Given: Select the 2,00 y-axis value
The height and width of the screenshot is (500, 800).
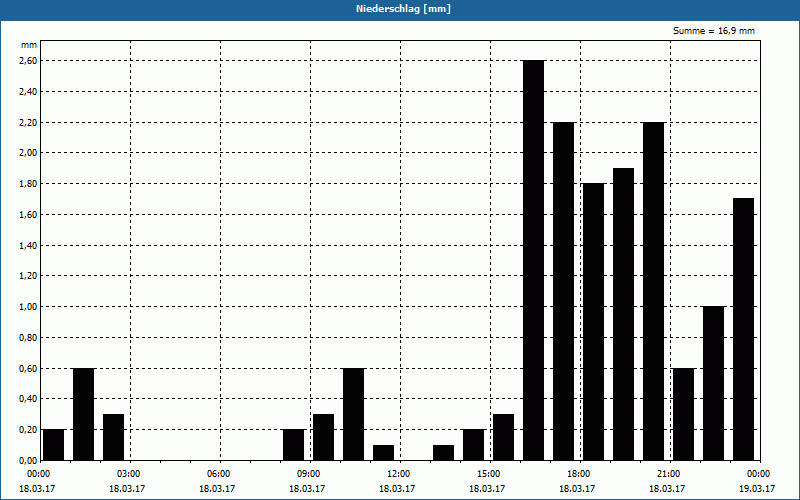Looking at the screenshot, I should click(x=29, y=153).
